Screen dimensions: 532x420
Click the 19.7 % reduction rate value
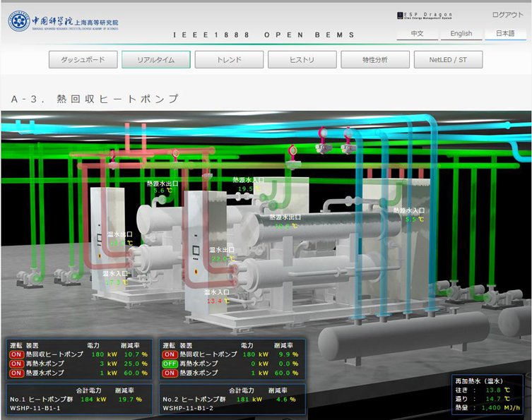click(130, 400)
